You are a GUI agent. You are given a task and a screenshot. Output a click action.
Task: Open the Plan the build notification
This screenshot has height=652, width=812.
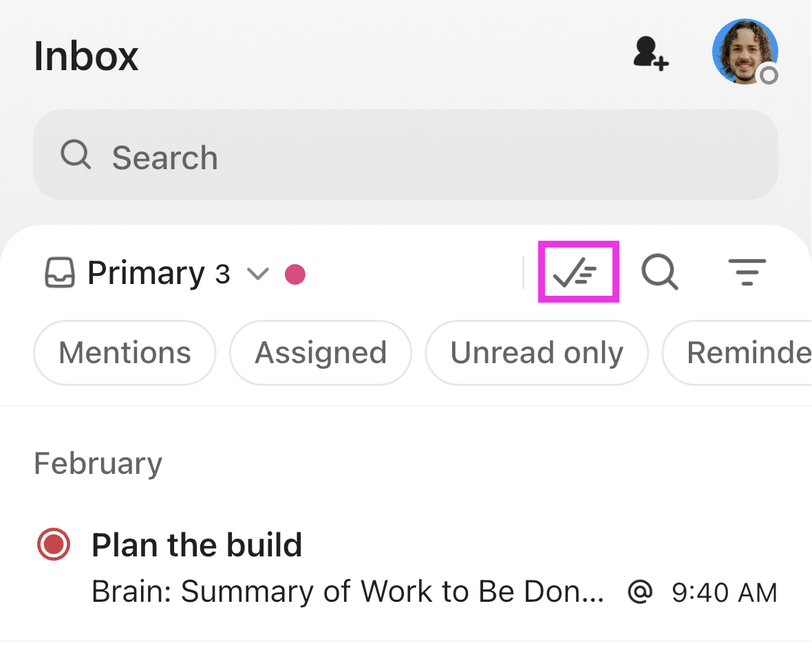click(197, 545)
